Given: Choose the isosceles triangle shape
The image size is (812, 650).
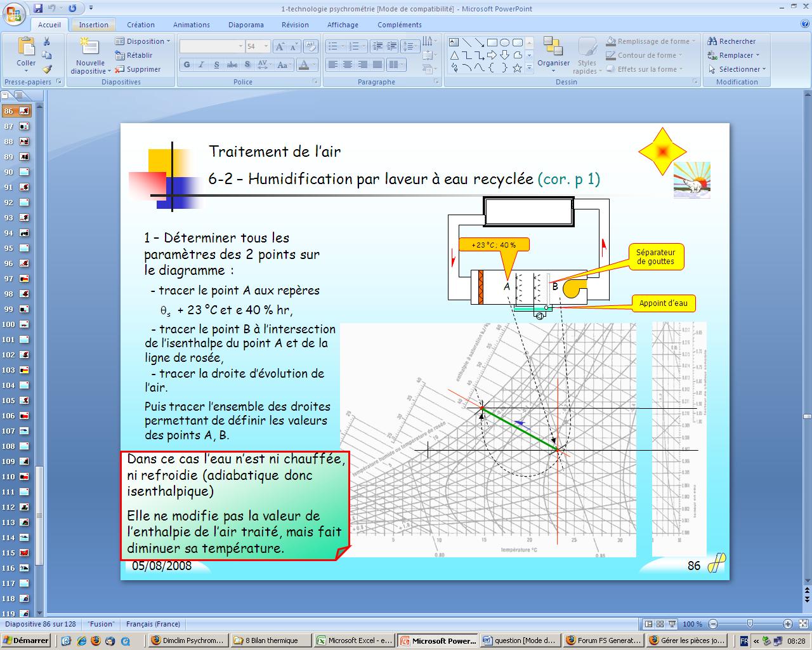Looking at the screenshot, I should 454,55.
